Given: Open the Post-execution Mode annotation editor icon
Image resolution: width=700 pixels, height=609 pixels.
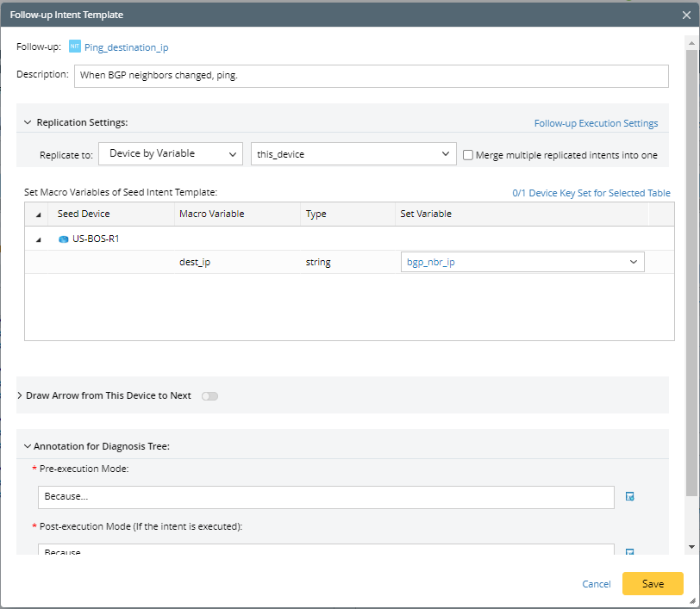Looking at the screenshot, I should pyautogui.click(x=629, y=552).
